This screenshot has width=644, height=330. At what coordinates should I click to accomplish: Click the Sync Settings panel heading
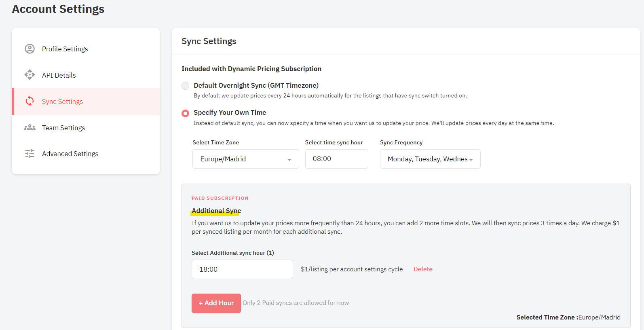point(209,41)
